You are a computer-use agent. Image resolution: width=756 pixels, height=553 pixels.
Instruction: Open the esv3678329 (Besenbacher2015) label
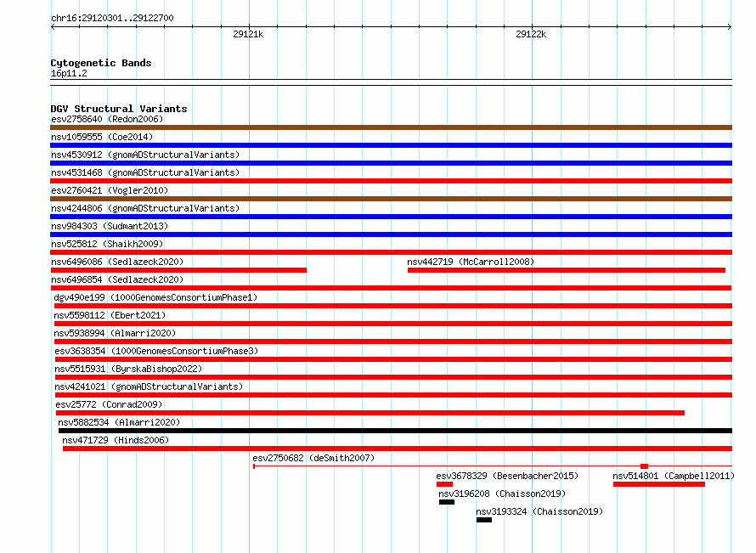[x=507, y=476]
